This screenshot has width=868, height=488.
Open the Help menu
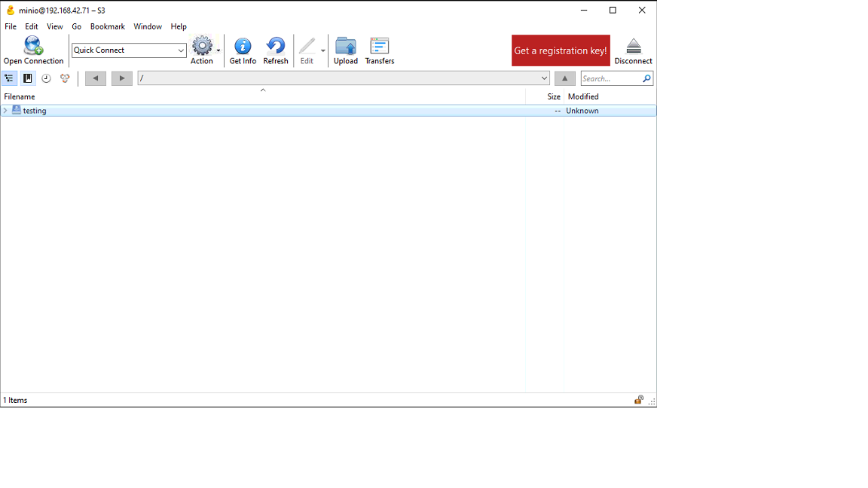click(179, 26)
